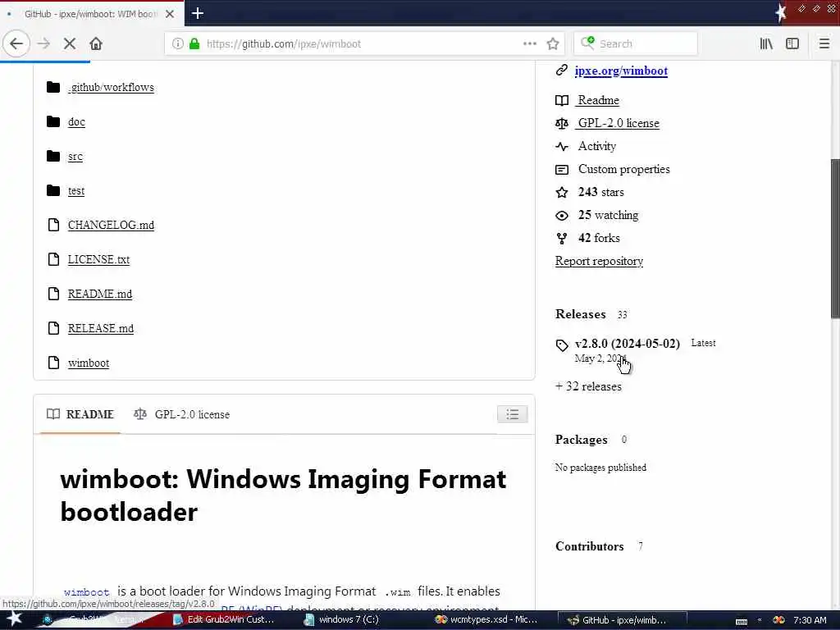The height and width of the screenshot is (630, 840).
Task: Show the + 32 releases list
Action: pyautogui.click(x=588, y=387)
